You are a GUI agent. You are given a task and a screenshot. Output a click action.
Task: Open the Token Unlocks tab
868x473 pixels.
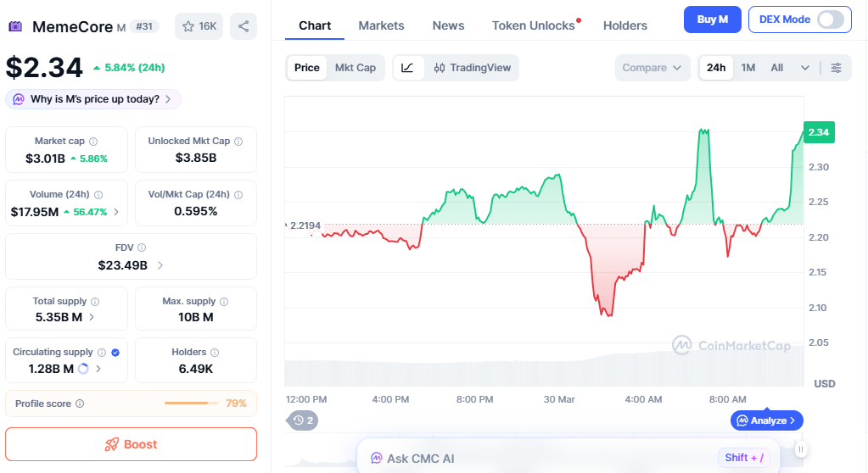(534, 25)
